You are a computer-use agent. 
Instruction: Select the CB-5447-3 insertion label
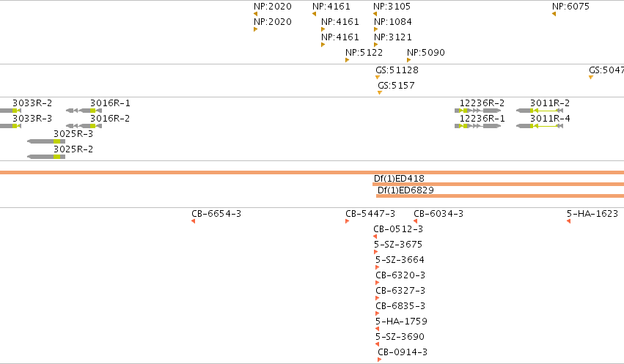tap(370, 214)
